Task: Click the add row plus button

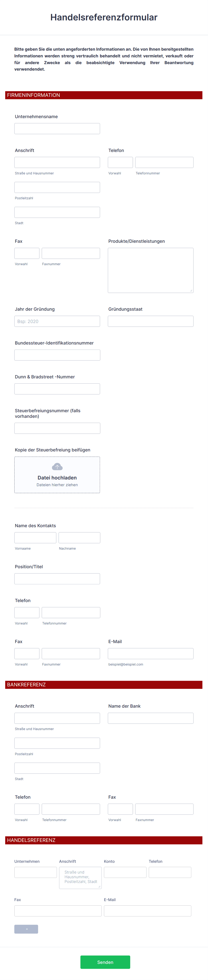Action: [x=26, y=929]
